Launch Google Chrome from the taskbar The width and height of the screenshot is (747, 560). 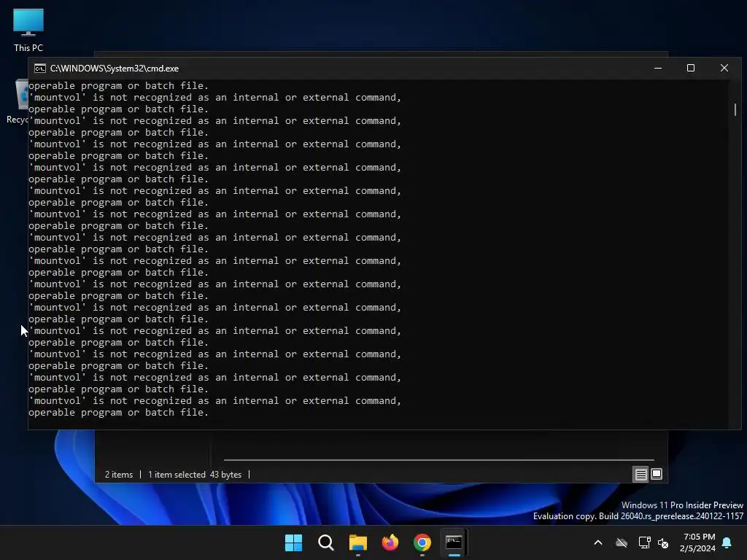point(422,542)
